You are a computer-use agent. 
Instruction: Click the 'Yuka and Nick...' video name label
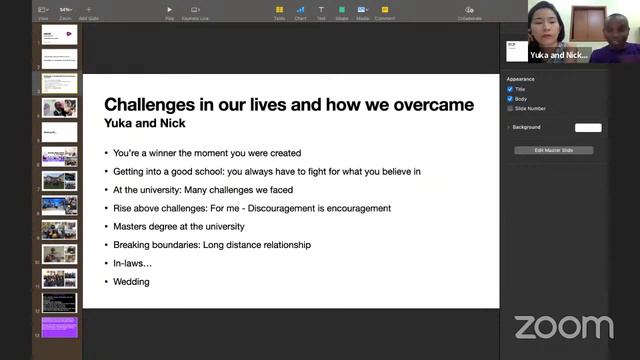pyautogui.click(x=559, y=56)
